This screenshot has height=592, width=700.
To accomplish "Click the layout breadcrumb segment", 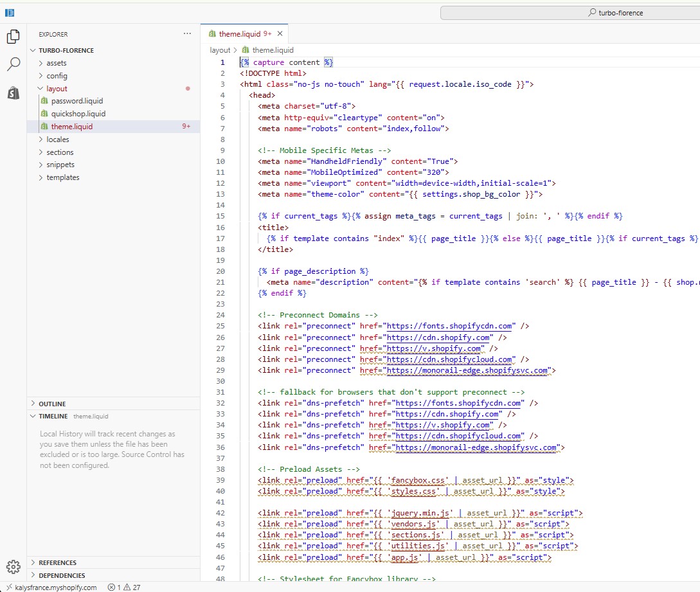I will [220, 50].
